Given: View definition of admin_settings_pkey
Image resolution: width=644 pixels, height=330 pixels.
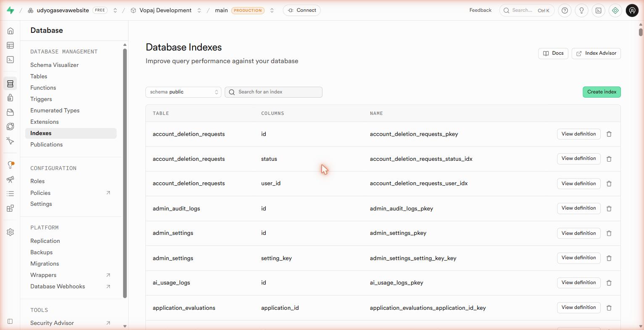Looking at the screenshot, I should pos(578,233).
